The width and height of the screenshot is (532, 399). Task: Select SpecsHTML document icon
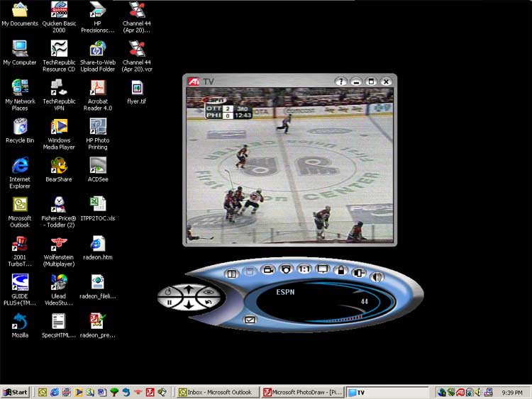click(x=59, y=326)
